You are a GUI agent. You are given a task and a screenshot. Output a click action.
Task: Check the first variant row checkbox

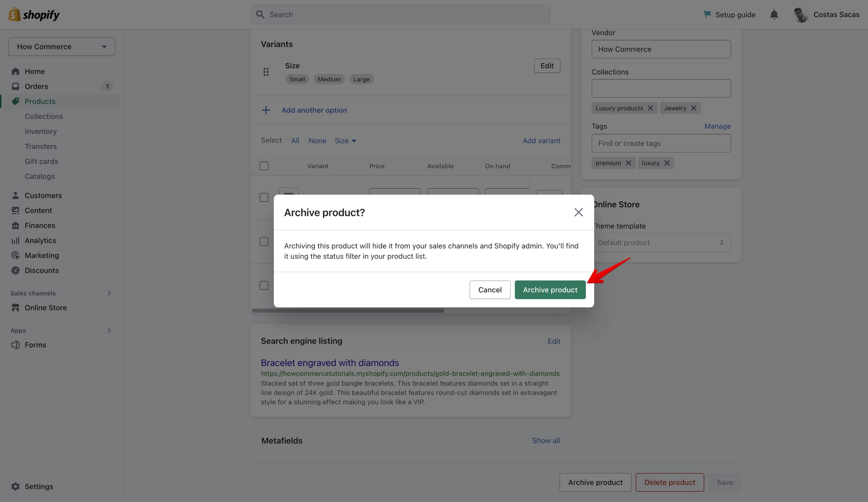(264, 197)
